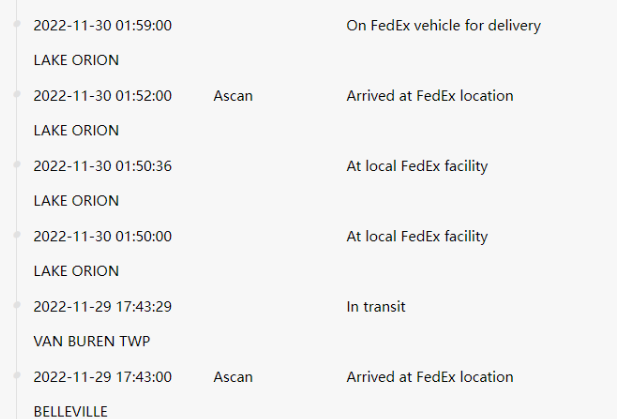Click the 2022-11-30 01:59:00 timestamp
This screenshot has width=617, height=420.
coord(103,26)
